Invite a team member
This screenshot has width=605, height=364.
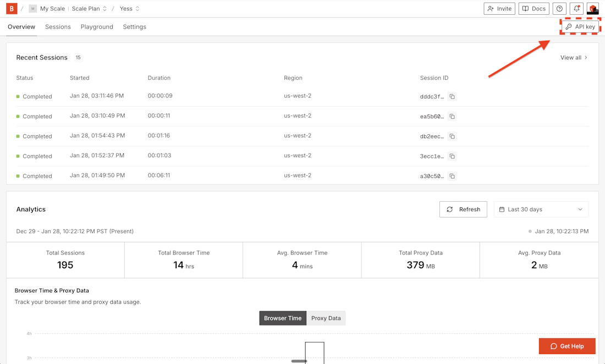499,8
